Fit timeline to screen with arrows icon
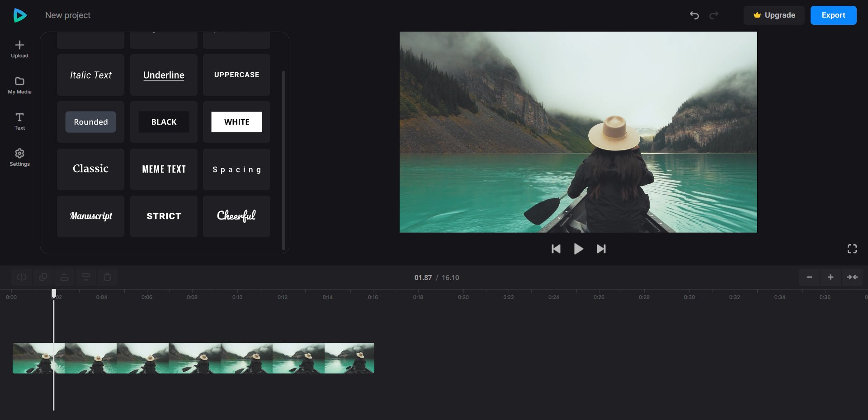The height and width of the screenshot is (420, 868). pyautogui.click(x=852, y=277)
